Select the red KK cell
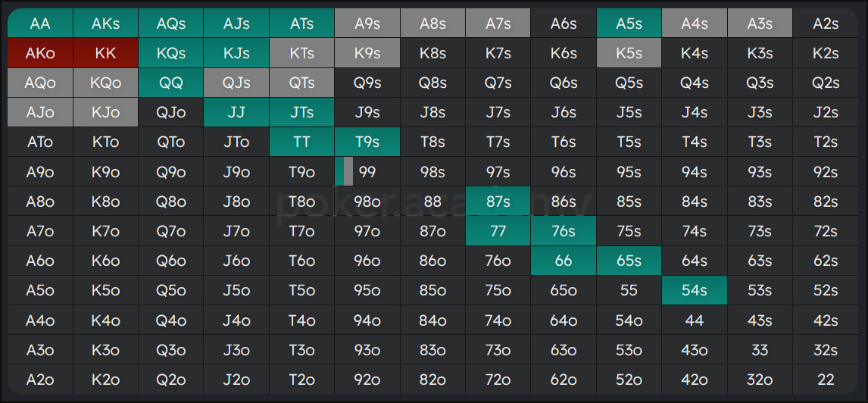Screen dimensions: 868x403 [105, 53]
